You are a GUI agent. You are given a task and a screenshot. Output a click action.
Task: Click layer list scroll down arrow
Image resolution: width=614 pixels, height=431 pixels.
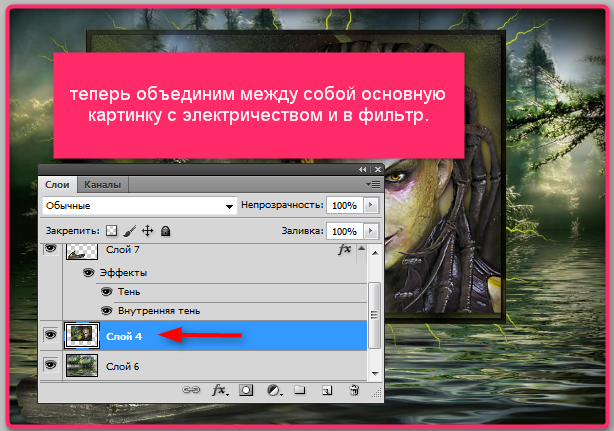point(375,373)
